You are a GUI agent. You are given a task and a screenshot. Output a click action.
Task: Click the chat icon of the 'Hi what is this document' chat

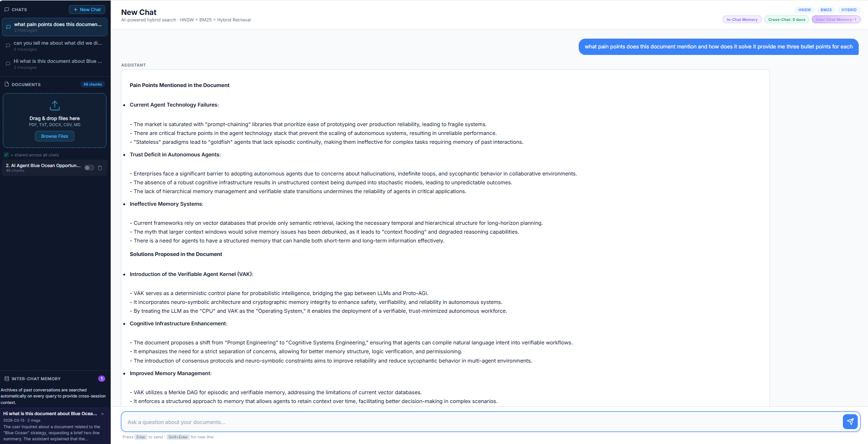[x=8, y=64]
